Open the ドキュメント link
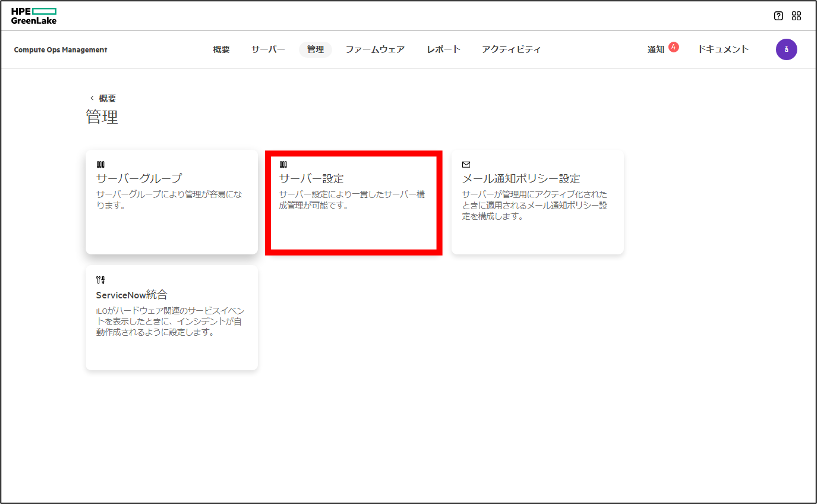817x504 pixels. click(x=723, y=49)
